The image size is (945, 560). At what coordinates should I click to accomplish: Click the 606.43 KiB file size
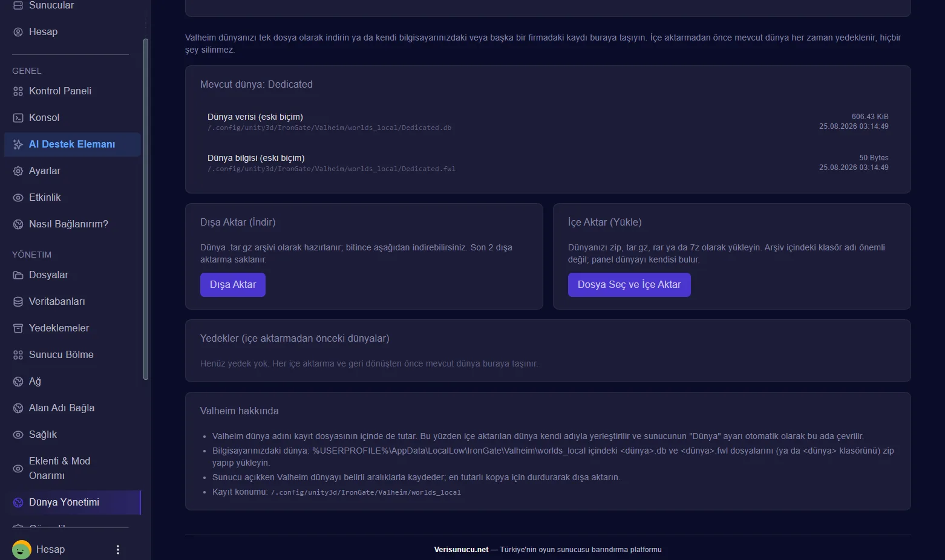(870, 117)
